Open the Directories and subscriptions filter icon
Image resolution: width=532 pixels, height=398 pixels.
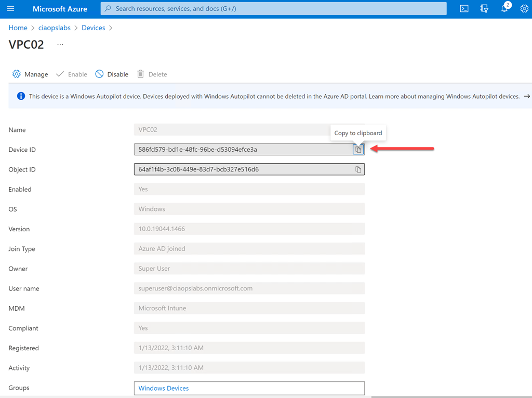[x=484, y=9]
